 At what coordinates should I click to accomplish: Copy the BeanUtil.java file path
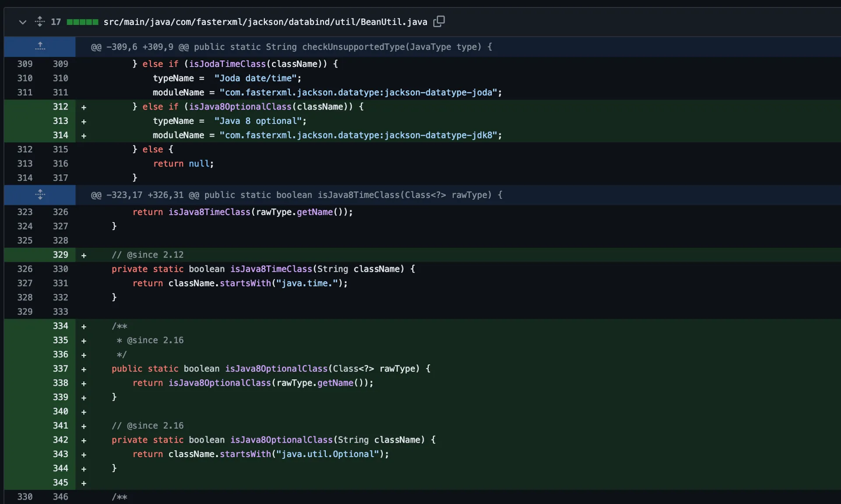(439, 21)
